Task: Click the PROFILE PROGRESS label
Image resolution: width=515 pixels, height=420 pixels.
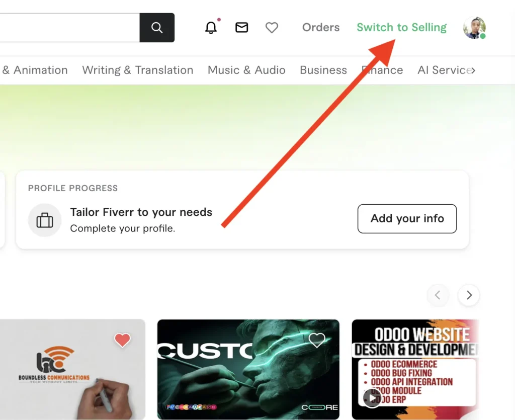Action: 72,188
